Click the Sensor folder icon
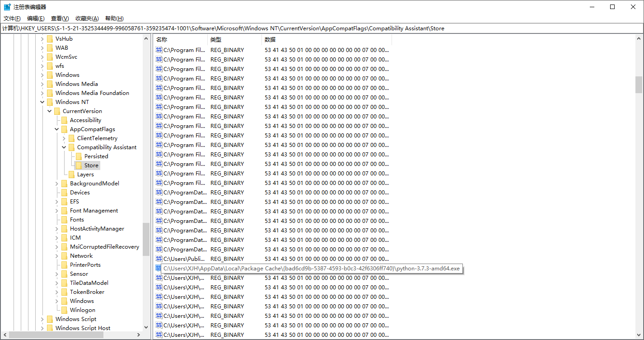Screen dimensions: 644x340 tap(64, 274)
